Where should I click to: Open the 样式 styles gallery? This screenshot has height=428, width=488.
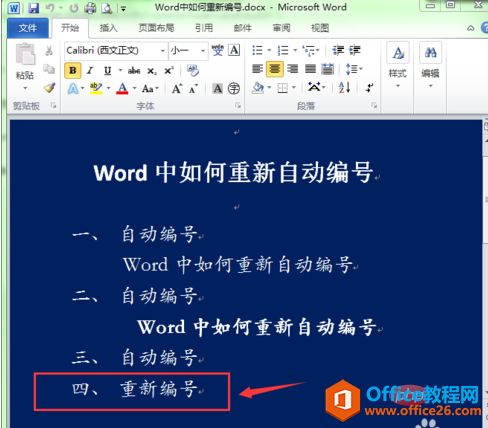(x=398, y=66)
